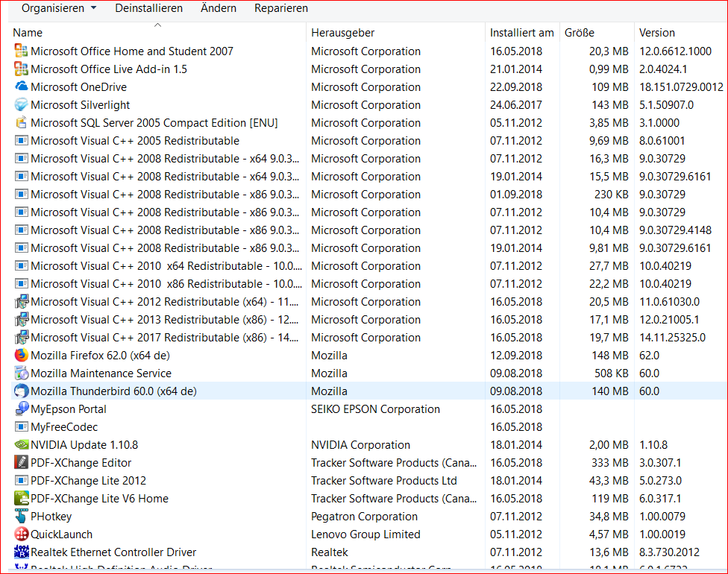Select Visual C++ 2012 Redistributable (x64) name
The width and height of the screenshot is (728, 574).
[165, 302]
